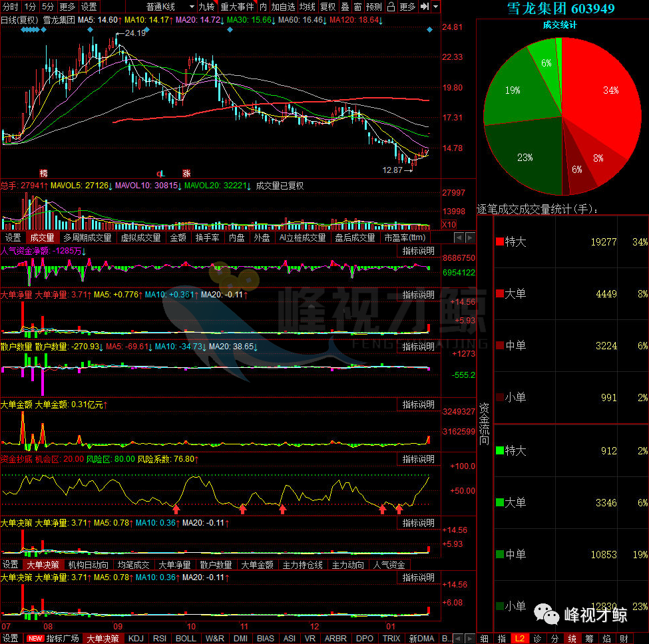
Task: Toggle 重大事件 markers on chart
Action: 238,7
